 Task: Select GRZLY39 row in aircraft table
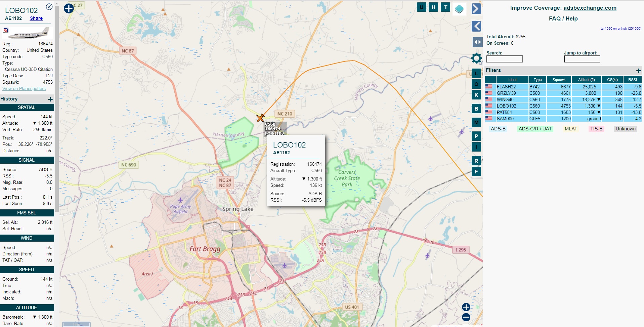click(x=563, y=93)
